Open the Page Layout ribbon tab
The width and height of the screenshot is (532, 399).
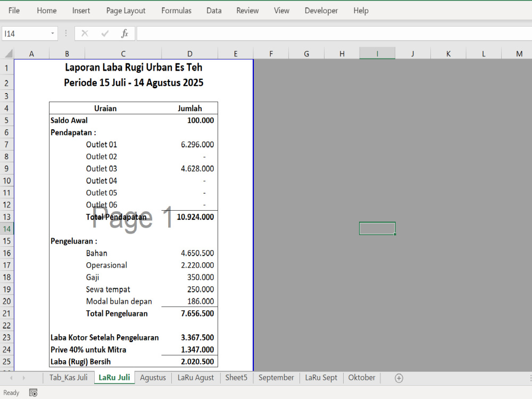click(126, 11)
